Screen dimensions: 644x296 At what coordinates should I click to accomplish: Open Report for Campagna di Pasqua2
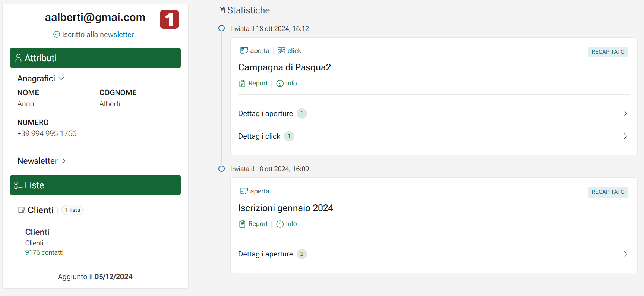click(x=253, y=83)
